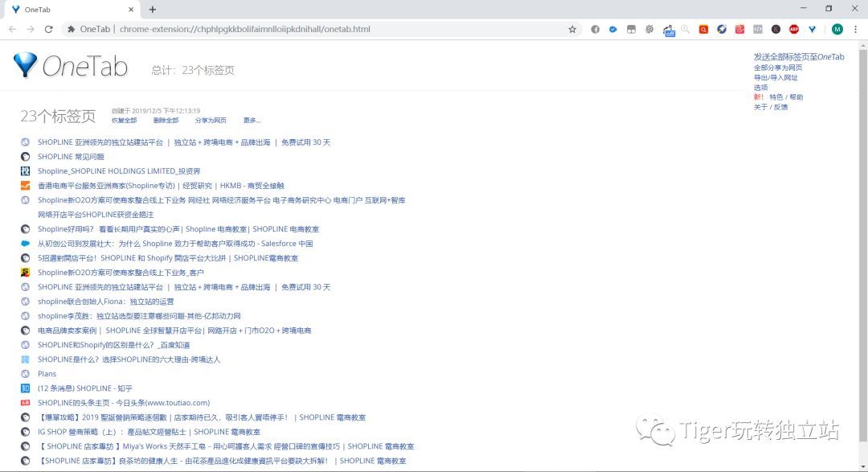Open the 网络开店平台SHOPLINE获资金搁注 link
Image resolution: width=868 pixels, height=472 pixels.
coord(96,215)
